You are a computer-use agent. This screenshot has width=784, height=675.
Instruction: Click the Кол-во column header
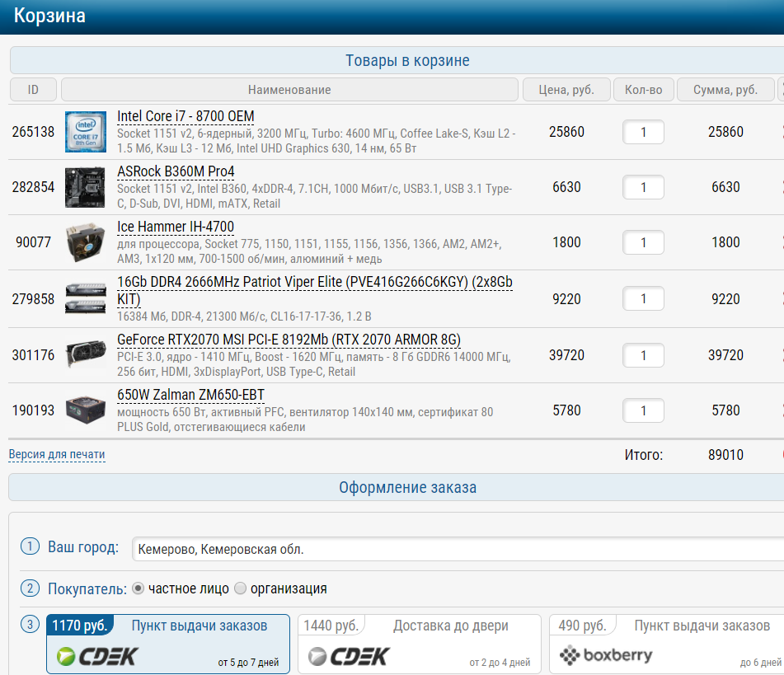point(644,90)
